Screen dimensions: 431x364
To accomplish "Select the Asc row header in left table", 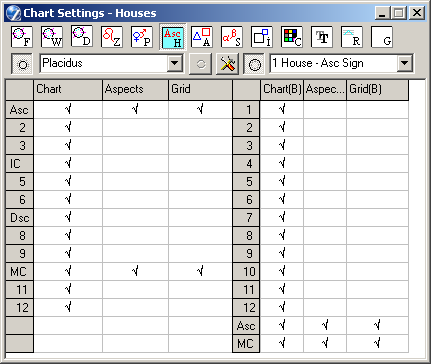I will click(20, 110).
